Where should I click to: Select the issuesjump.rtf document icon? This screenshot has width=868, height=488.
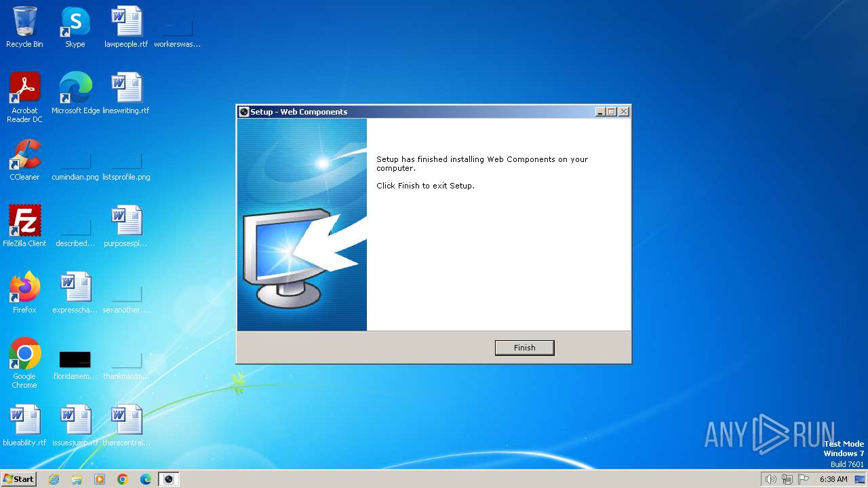point(75,426)
